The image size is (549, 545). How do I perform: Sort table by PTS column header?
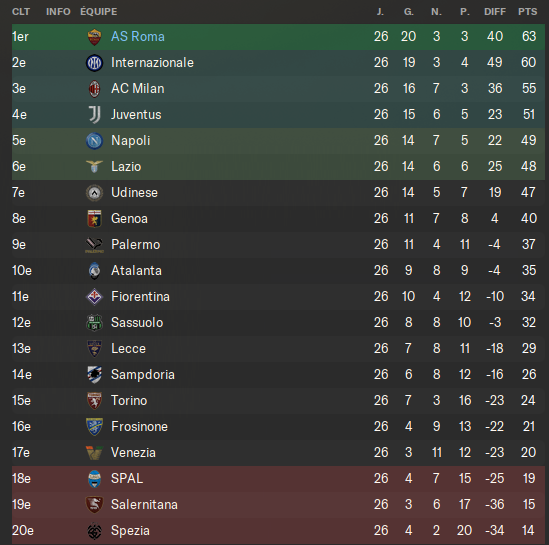click(x=527, y=12)
